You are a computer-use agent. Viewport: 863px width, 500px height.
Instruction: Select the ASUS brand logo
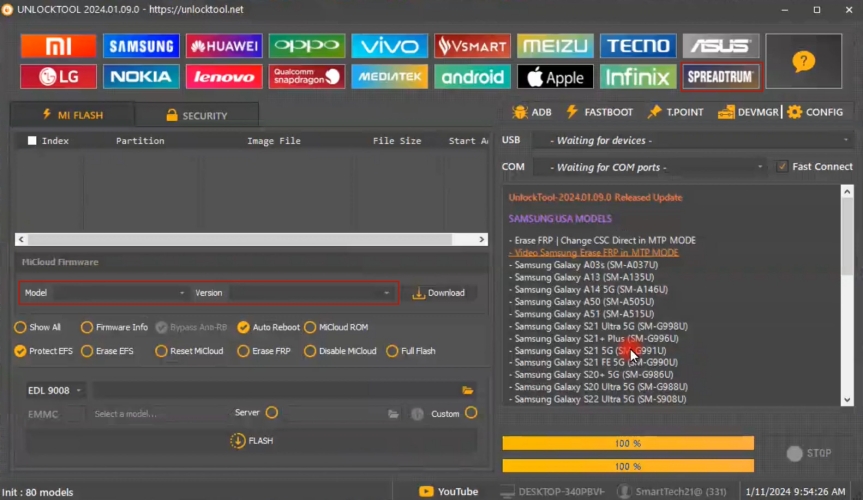(721, 46)
